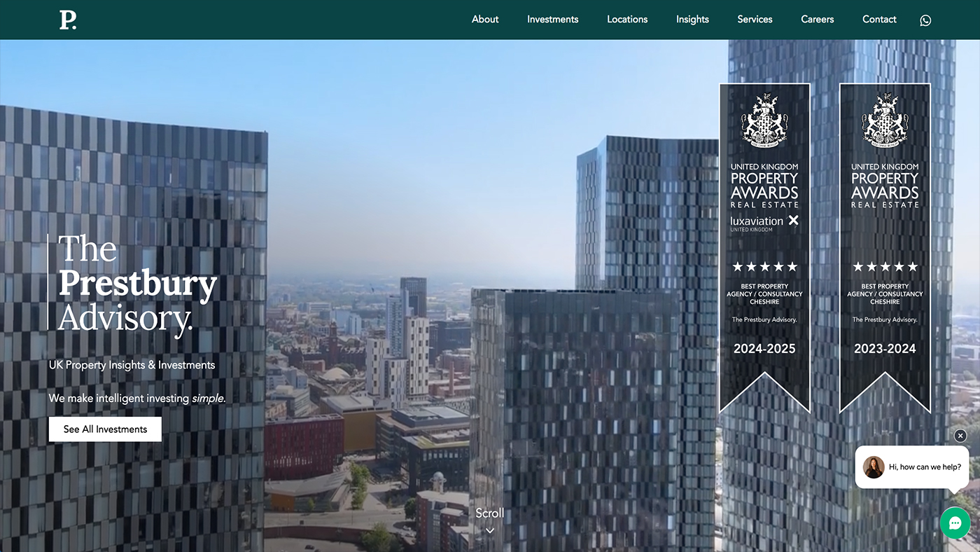This screenshot has height=552, width=980.
Task: Choose Services from the top navigation
Action: click(x=755, y=20)
